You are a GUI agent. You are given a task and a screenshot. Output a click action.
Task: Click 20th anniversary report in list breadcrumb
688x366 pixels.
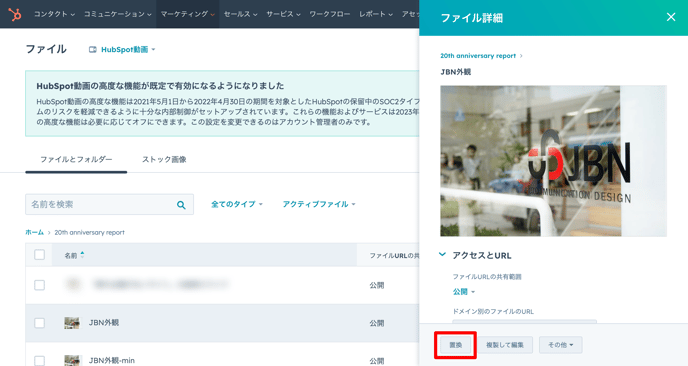[90, 232]
